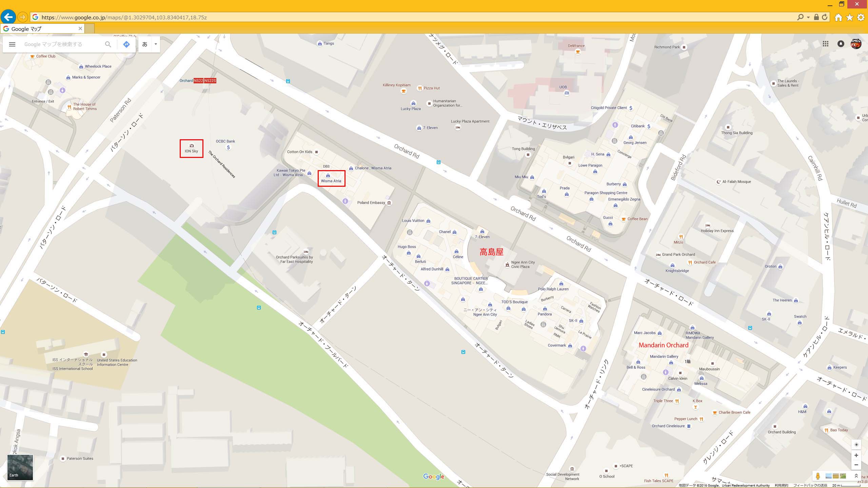868x488 pixels.
Task: Click the 利用規約 terms link
Action: (x=781, y=485)
